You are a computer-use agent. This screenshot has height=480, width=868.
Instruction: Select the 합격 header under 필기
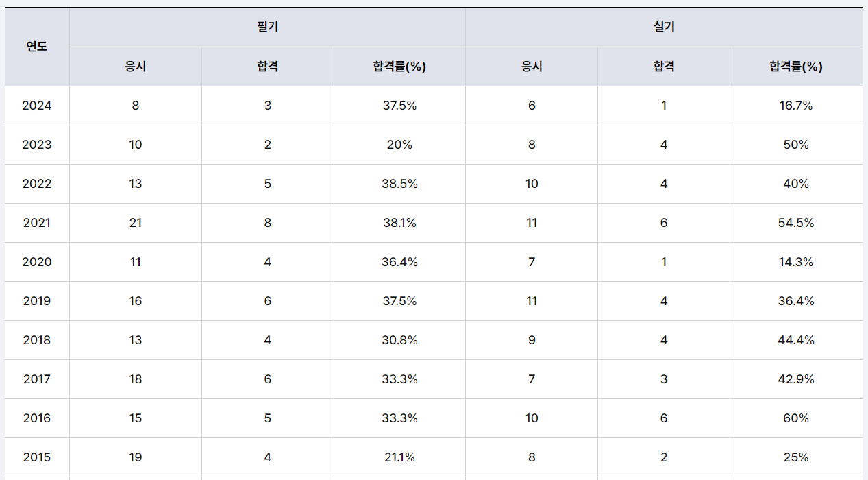(x=268, y=67)
